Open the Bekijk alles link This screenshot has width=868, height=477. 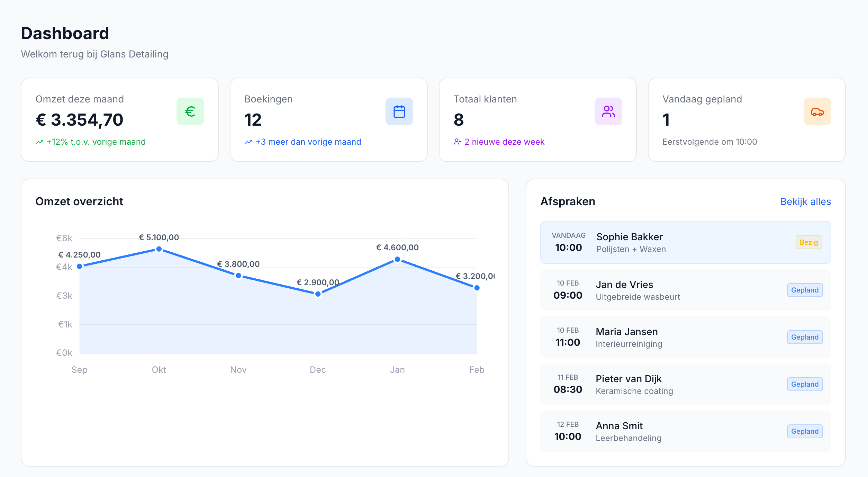click(x=805, y=201)
